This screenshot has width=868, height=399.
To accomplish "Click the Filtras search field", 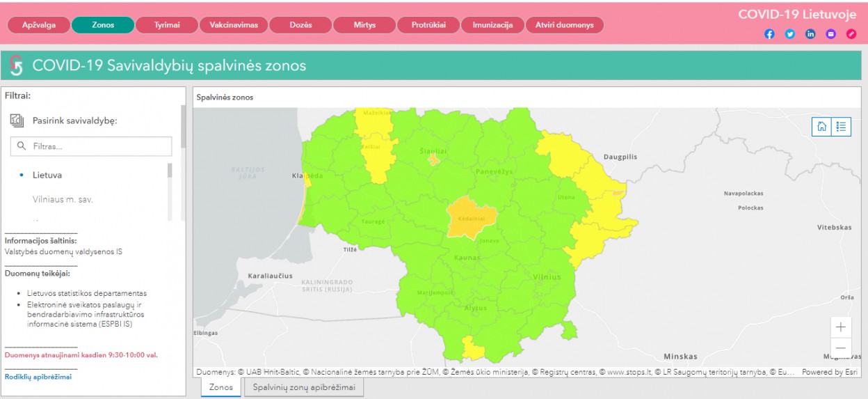I will [97, 146].
